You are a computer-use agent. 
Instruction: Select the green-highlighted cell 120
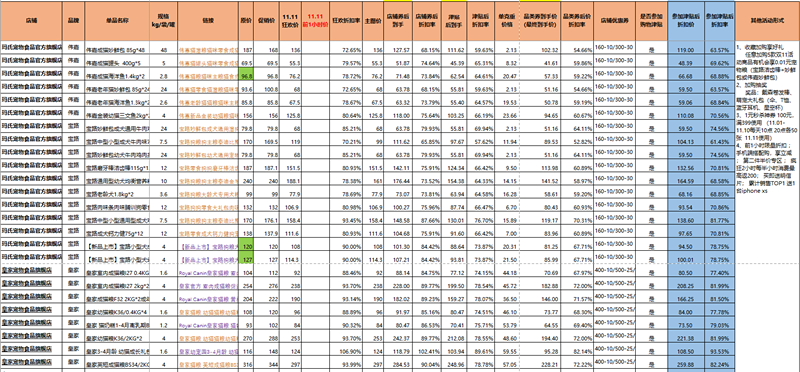246,246
